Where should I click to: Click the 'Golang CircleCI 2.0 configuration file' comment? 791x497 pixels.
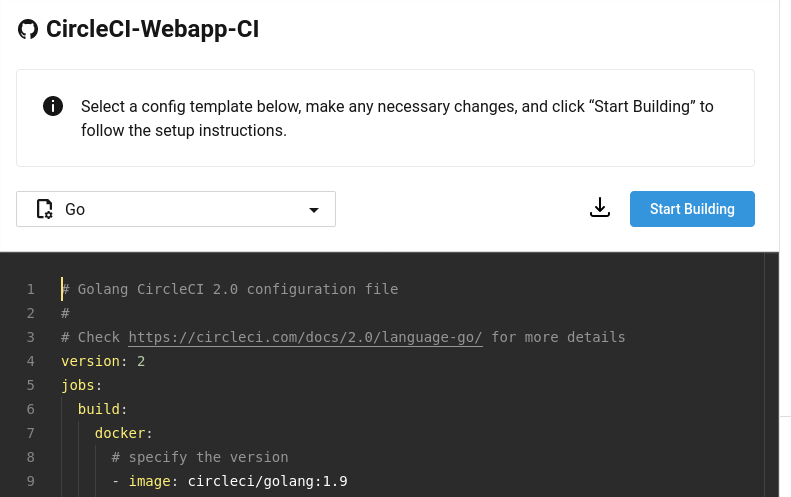point(230,289)
